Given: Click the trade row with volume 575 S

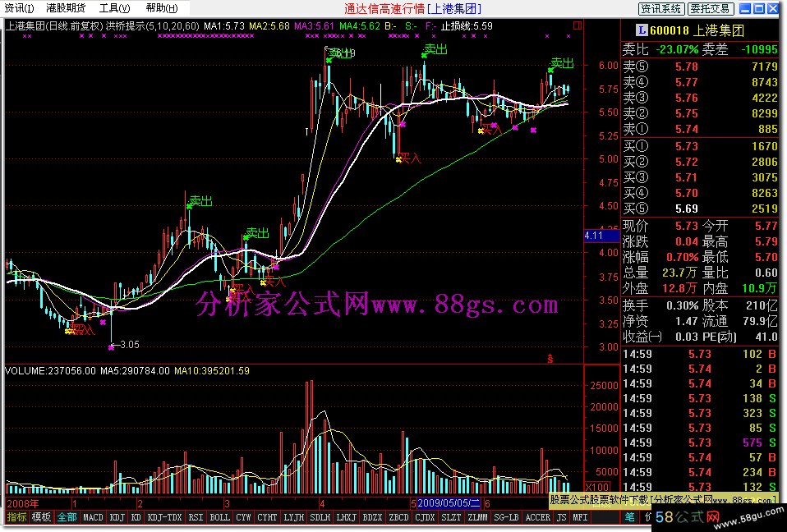Looking at the screenshot, I should click(700, 443).
